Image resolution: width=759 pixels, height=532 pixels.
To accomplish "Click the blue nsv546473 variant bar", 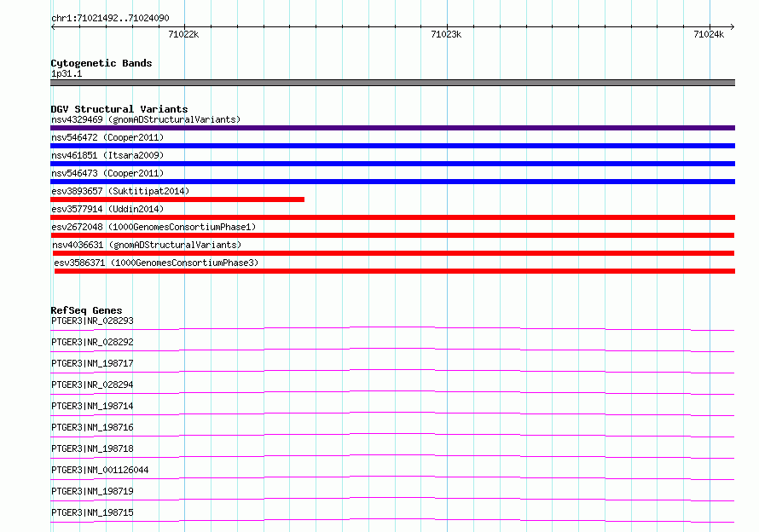I will click(x=392, y=182).
